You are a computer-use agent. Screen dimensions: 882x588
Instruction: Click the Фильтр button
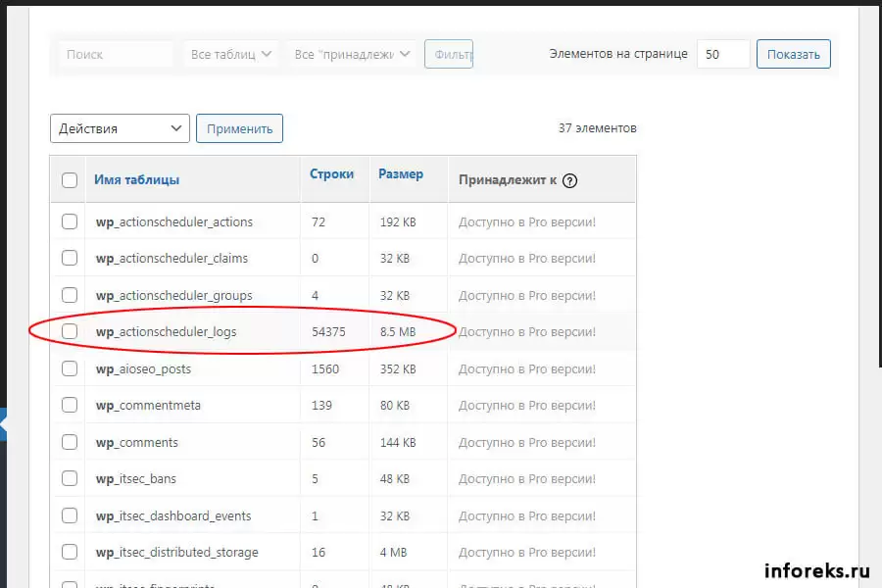tap(449, 55)
